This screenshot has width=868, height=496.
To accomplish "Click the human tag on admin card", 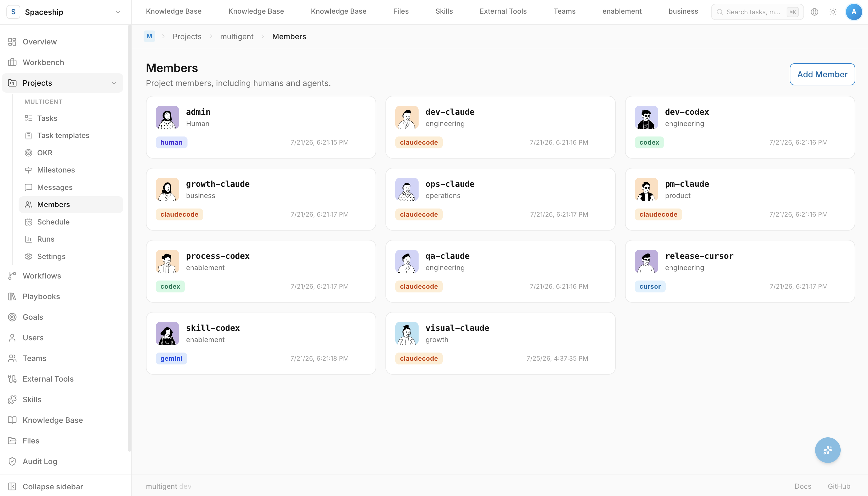I will pyautogui.click(x=172, y=142).
